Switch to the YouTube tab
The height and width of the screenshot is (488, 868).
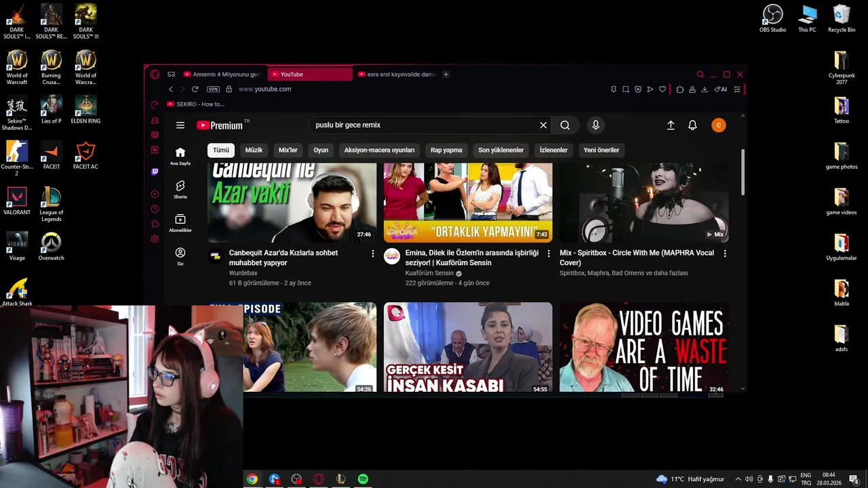310,75
